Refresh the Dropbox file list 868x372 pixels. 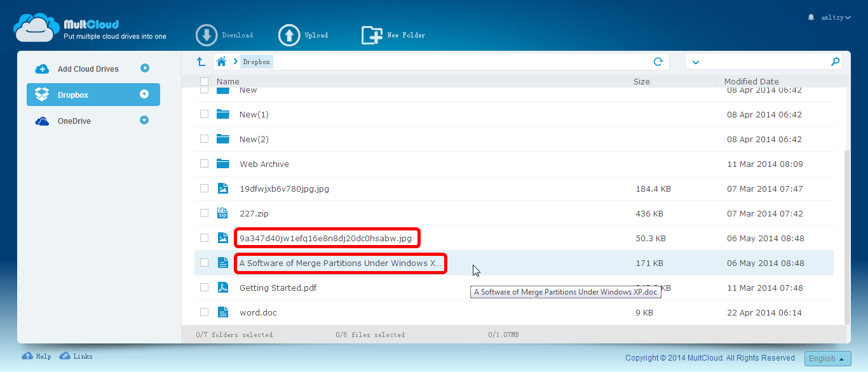pos(658,62)
